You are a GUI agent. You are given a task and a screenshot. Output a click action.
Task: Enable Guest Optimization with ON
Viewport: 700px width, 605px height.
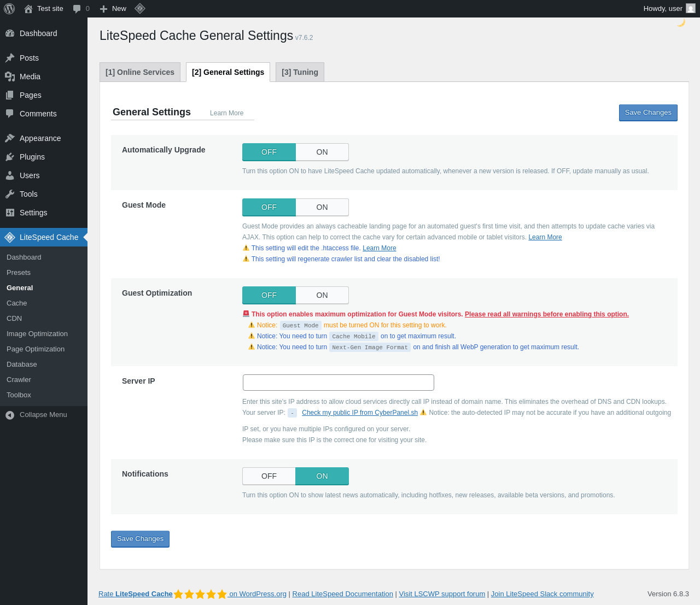[322, 296]
